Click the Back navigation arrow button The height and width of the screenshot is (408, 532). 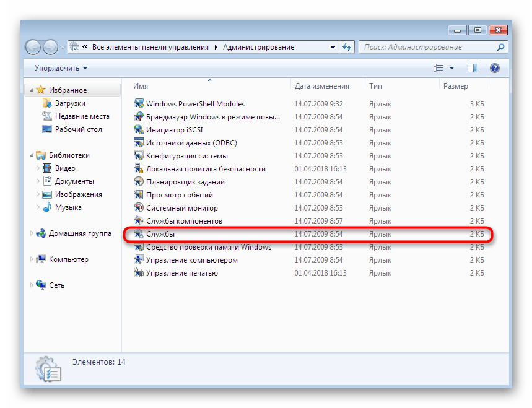click(33, 47)
